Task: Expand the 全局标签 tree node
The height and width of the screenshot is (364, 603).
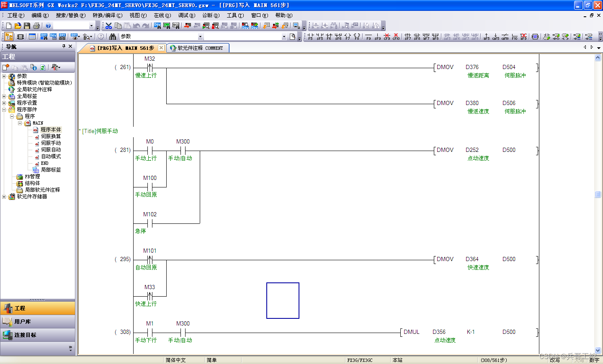Action: (4, 96)
